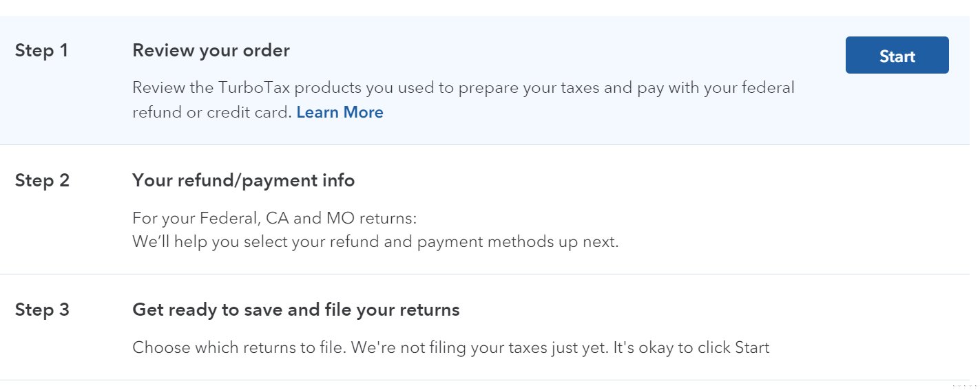This screenshot has height=390, width=980.
Task: Click the Start button for Step 1
Action: (x=897, y=56)
